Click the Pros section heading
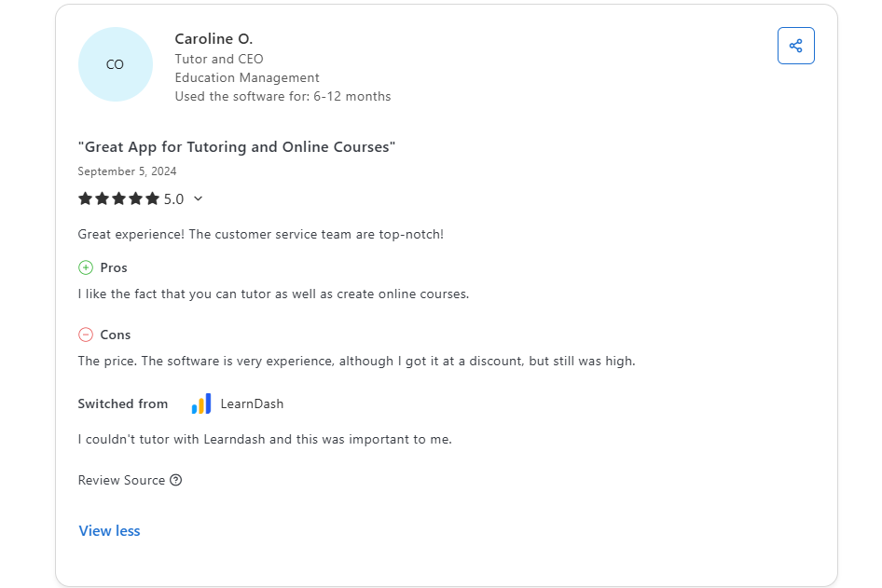The width and height of the screenshot is (882, 588). [x=114, y=267]
